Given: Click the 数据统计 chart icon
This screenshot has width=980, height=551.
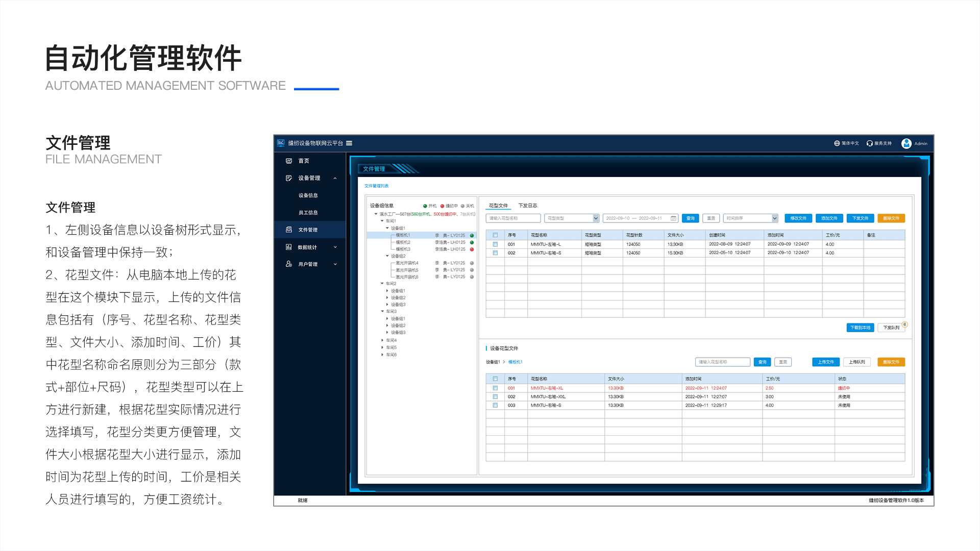Looking at the screenshot, I should (289, 247).
